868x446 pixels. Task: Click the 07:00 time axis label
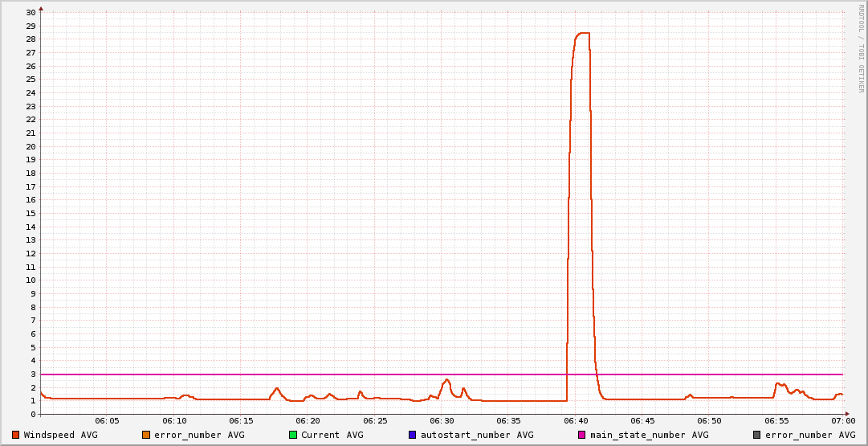842,420
